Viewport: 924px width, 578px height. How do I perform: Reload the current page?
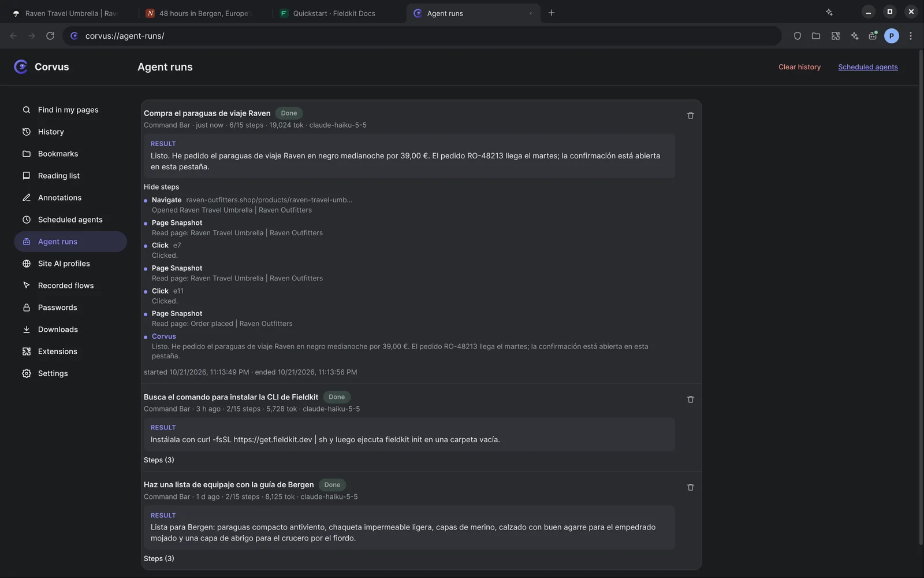tap(50, 36)
